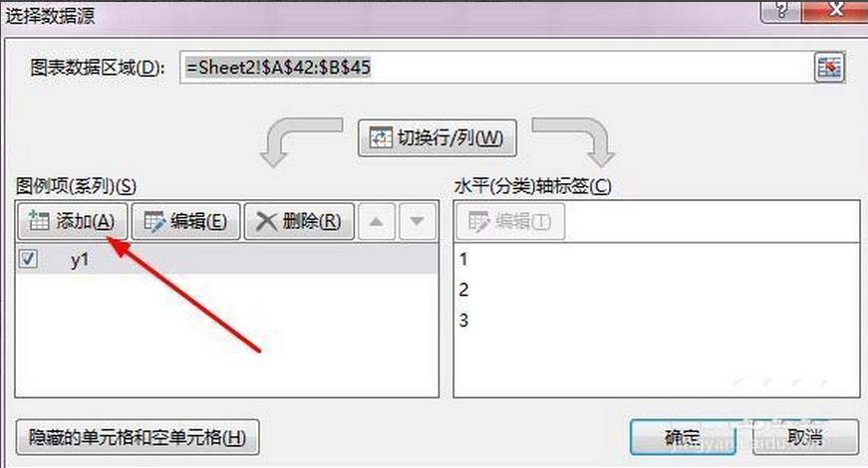Open the help question mark button

(780, 10)
